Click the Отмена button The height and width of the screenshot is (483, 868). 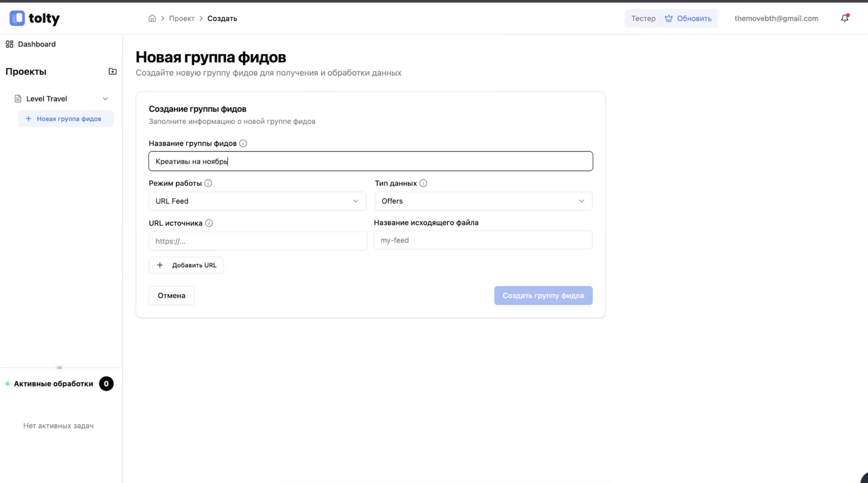click(x=171, y=296)
